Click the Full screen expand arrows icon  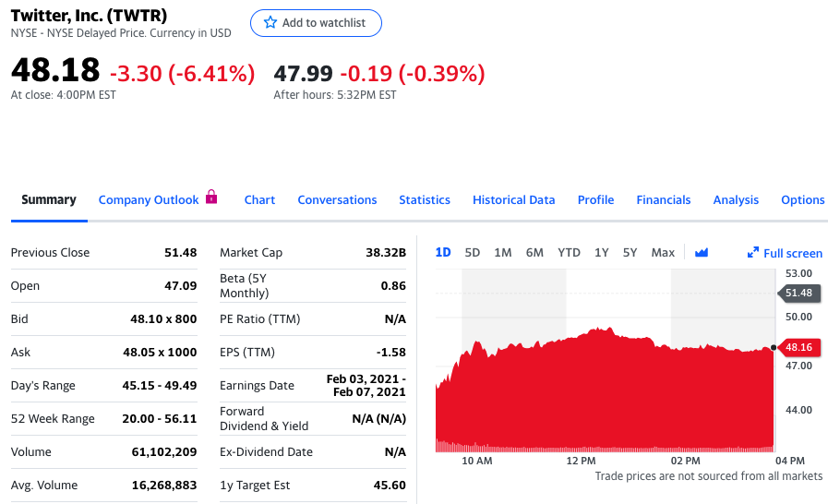point(752,253)
